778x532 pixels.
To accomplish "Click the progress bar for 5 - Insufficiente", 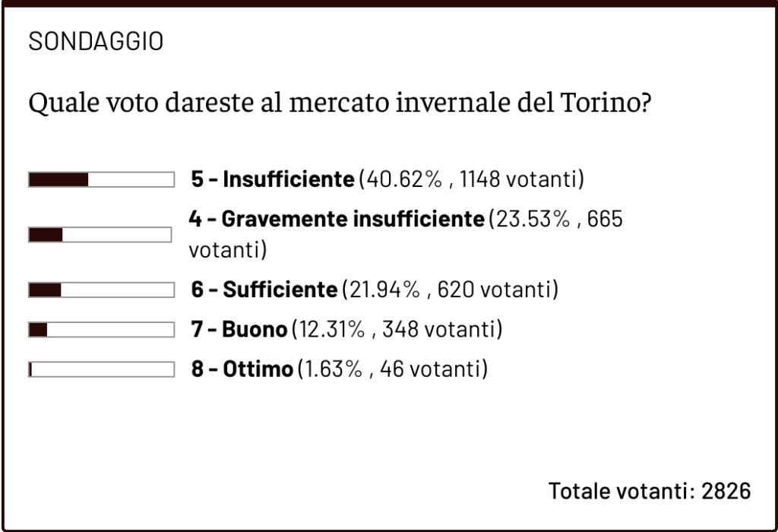I will tap(101, 180).
